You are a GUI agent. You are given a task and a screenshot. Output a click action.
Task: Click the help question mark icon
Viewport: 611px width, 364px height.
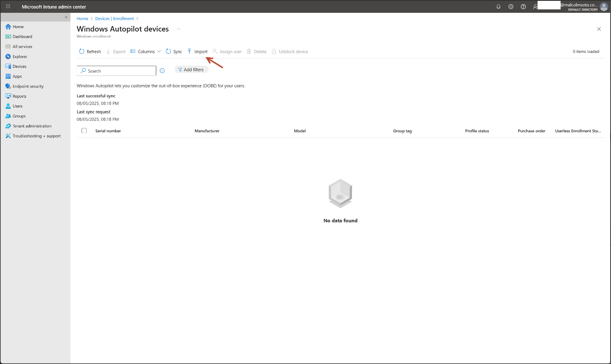[523, 7]
